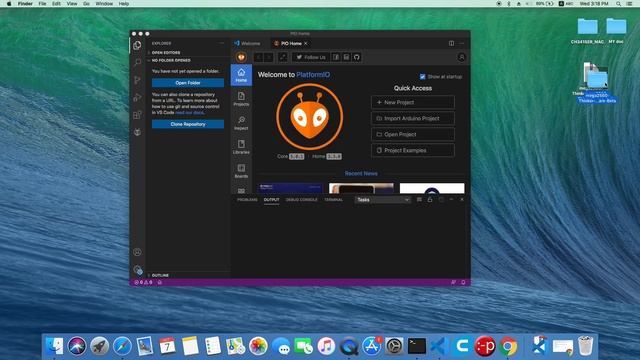Viewport: 640px width, 360px height.
Task: Open the white rightmost news thumbnail
Action: 432,188
